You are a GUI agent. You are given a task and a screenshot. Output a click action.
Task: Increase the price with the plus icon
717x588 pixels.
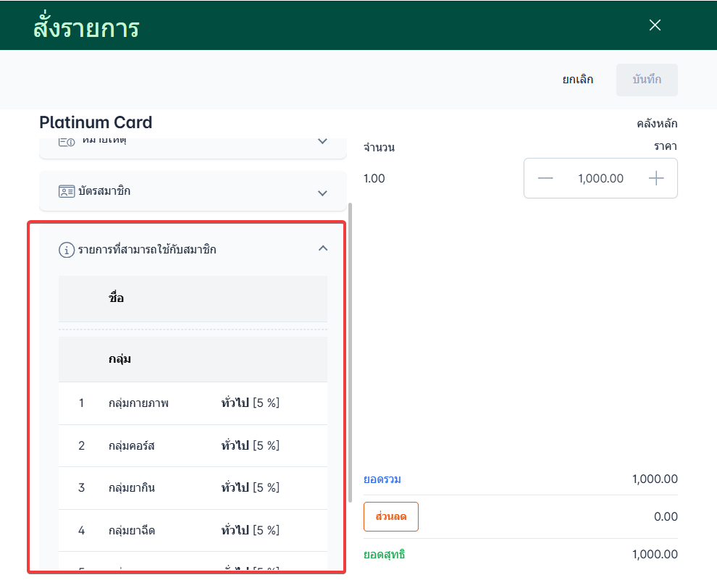[656, 178]
